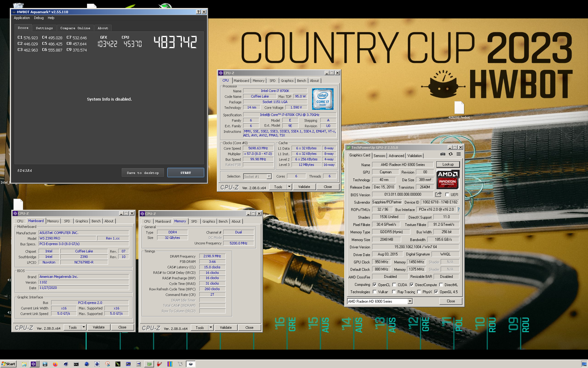
Task: Toggle the OpenGL 4.5 checkbox
Action: click(436, 292)
